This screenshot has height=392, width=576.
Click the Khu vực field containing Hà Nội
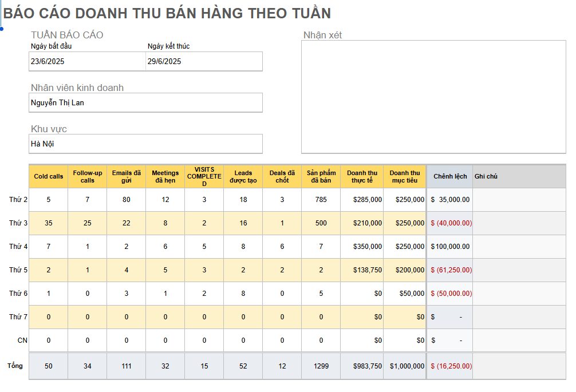(145, 144)
